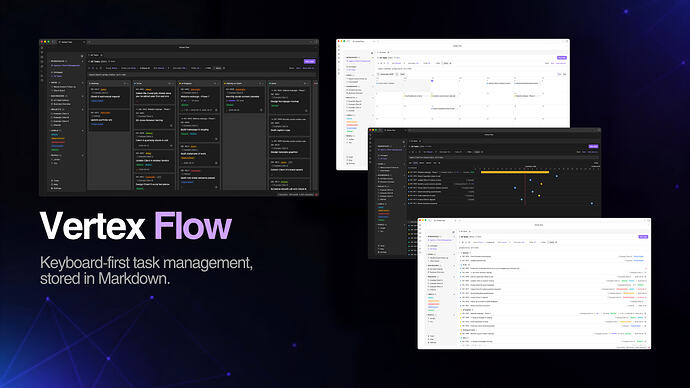Select the Waiting on Client kanban column header

click(x=244, y=83)
